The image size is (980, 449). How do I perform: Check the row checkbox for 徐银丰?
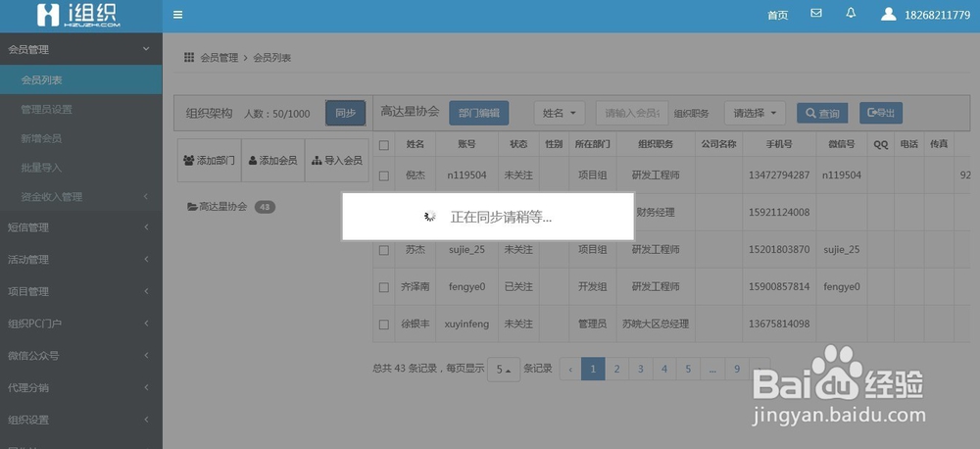tap(384, 324)
